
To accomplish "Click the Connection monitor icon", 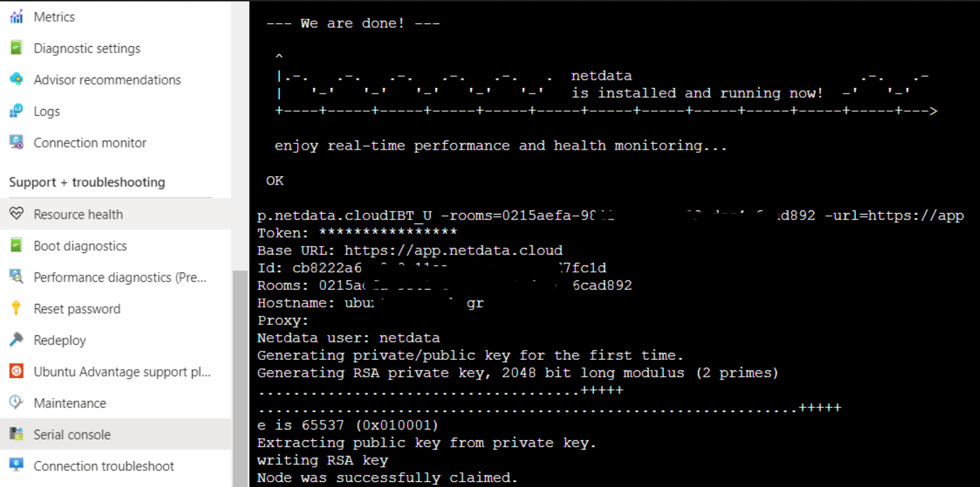I will pos(15,143).
